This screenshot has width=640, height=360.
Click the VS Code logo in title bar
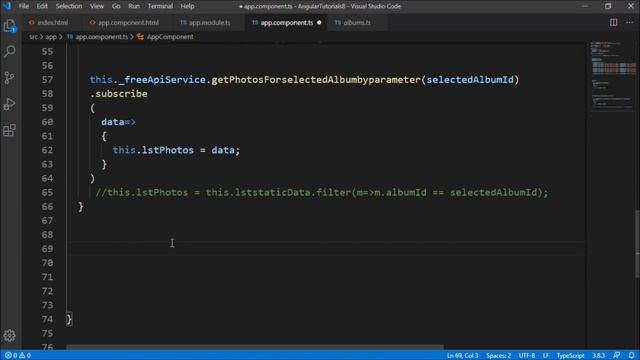click(7, 6)
